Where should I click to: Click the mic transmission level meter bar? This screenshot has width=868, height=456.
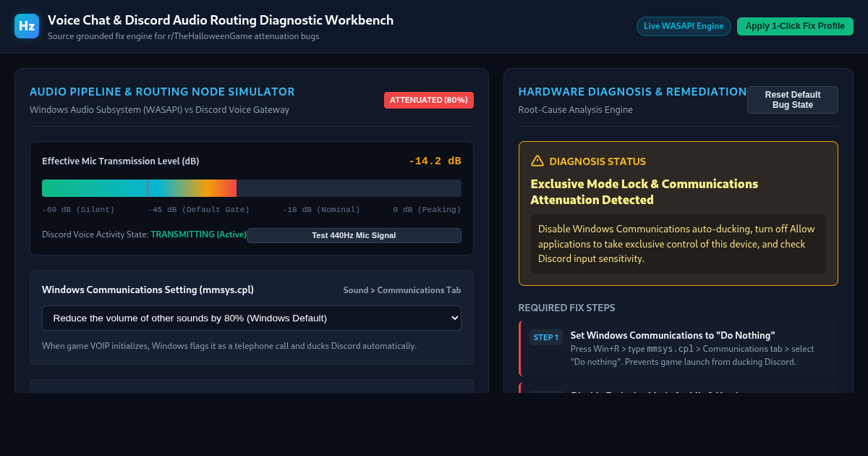[252, 188]
